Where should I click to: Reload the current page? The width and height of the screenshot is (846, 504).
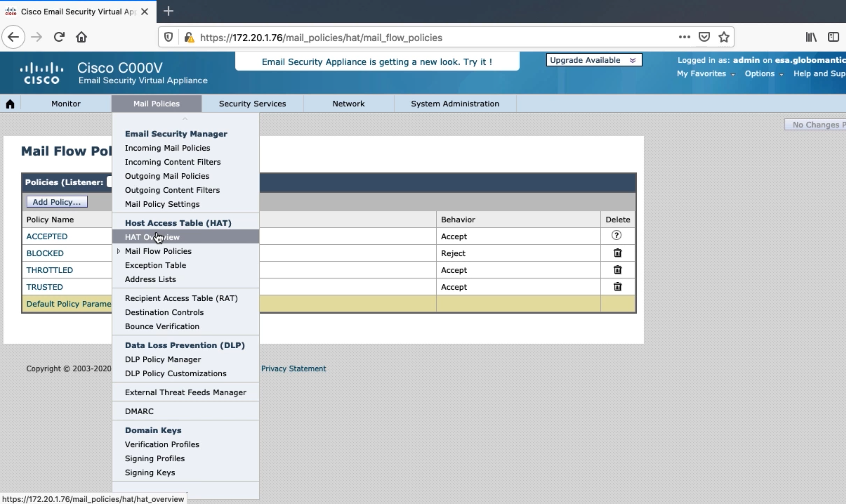[x=59, y=37]
